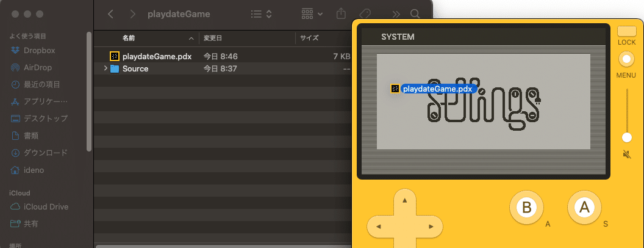
Task: Click the SYSTEM label on simulator screen
Action: click(x=398, y=37)
